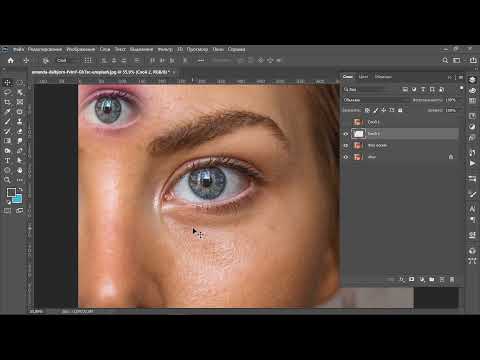Select the History Brush tool

[x=7, y=131]
